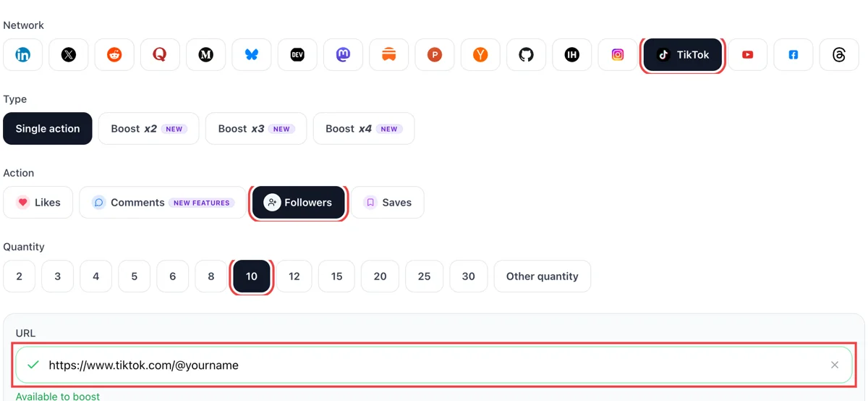Pick the Comments action
The width and height of the screenshot is (868, 401).
pyautogui.click(x=163, y=203)
